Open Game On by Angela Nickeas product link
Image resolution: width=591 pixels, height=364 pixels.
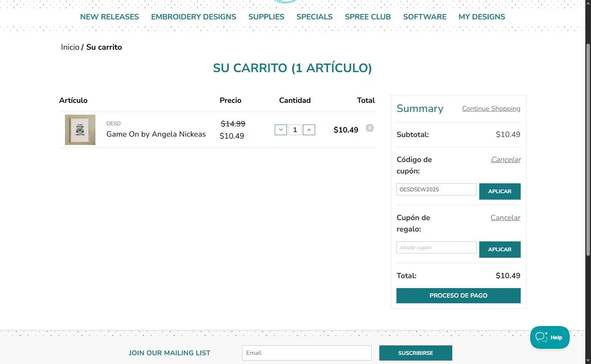(156, 134)
